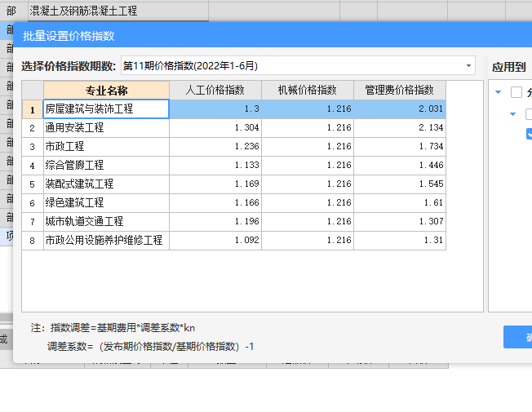Click labor index value 1.166
The width and height of the screenshot is (532, 412).
[215, 203]
